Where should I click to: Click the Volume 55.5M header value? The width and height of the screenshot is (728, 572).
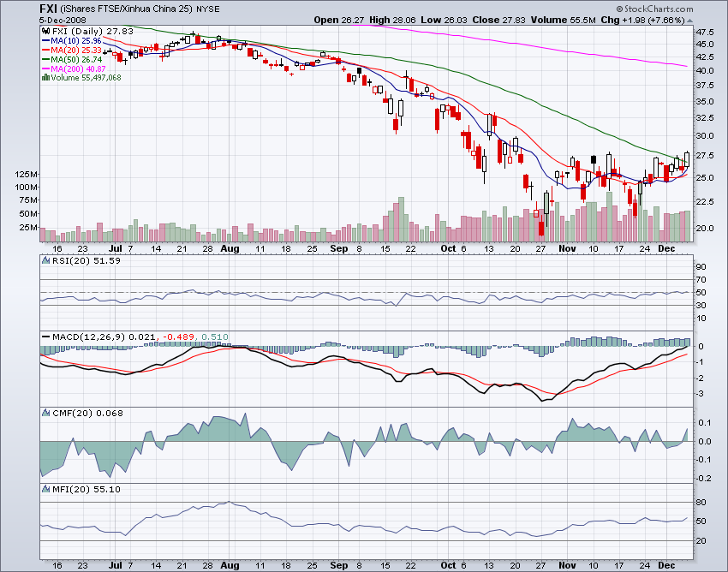[564, 20]
